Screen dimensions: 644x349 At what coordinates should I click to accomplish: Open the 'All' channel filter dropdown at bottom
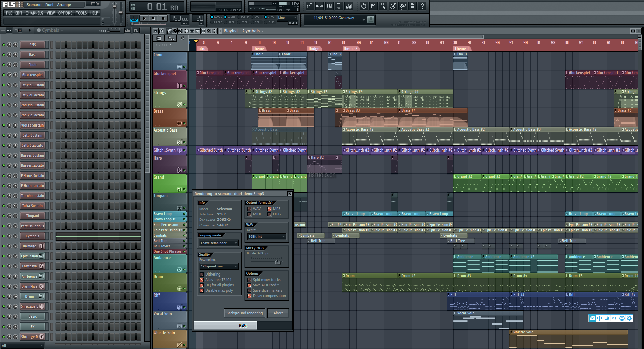pos(22,345)
